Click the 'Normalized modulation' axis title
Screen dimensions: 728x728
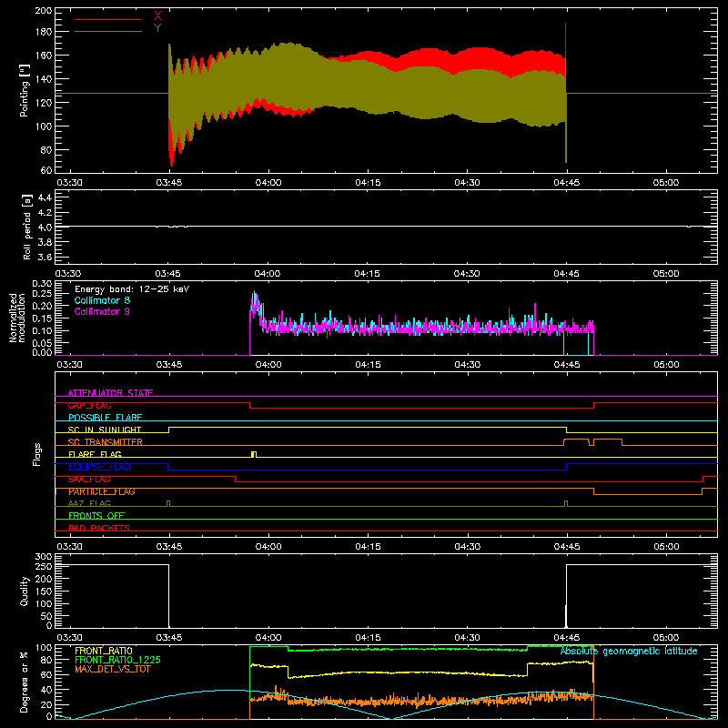tap(17, 318)
